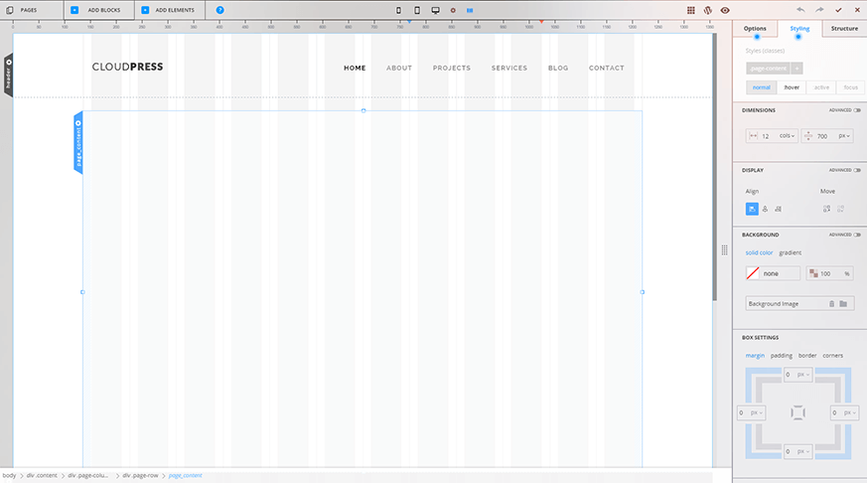Click the WordPress logo icon
The height and width of the screenshot is (483, 868).
point(708,10)
